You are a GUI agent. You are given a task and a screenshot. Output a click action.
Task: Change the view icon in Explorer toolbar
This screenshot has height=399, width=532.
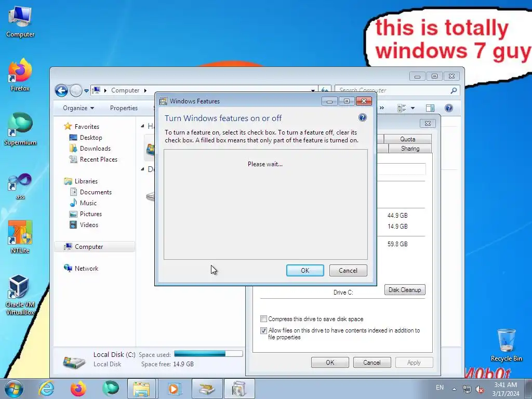coord(402,108)
